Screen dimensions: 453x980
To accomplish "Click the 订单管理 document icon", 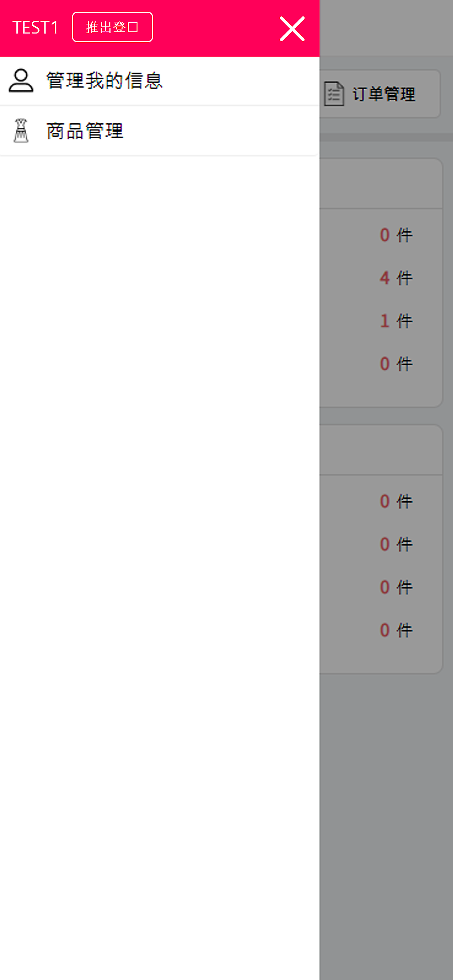I will (334, 94).
